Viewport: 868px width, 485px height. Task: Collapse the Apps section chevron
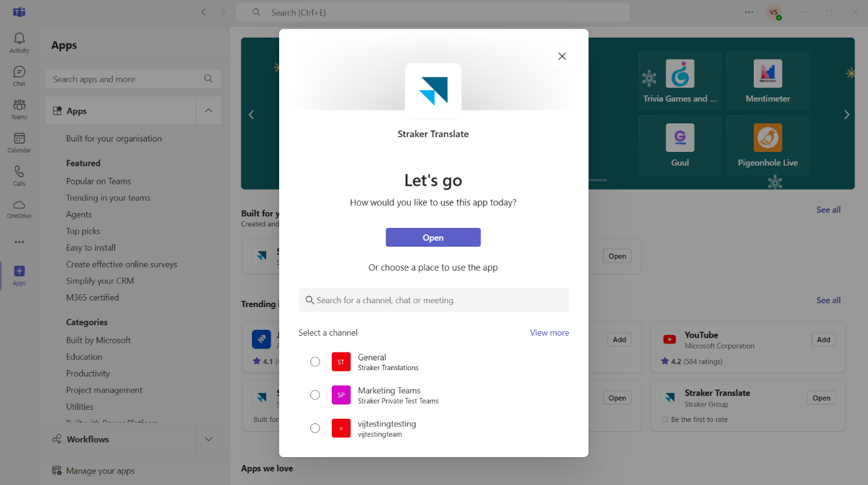click(208, 111)
